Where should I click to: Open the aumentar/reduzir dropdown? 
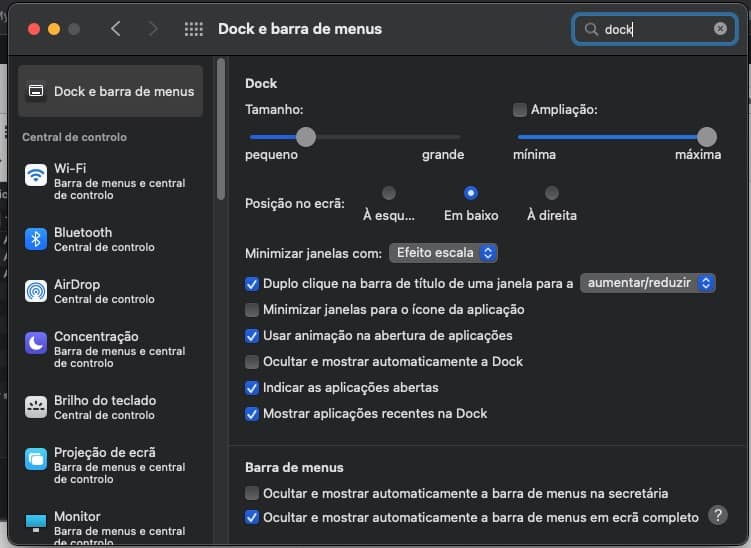coord(648,283)
